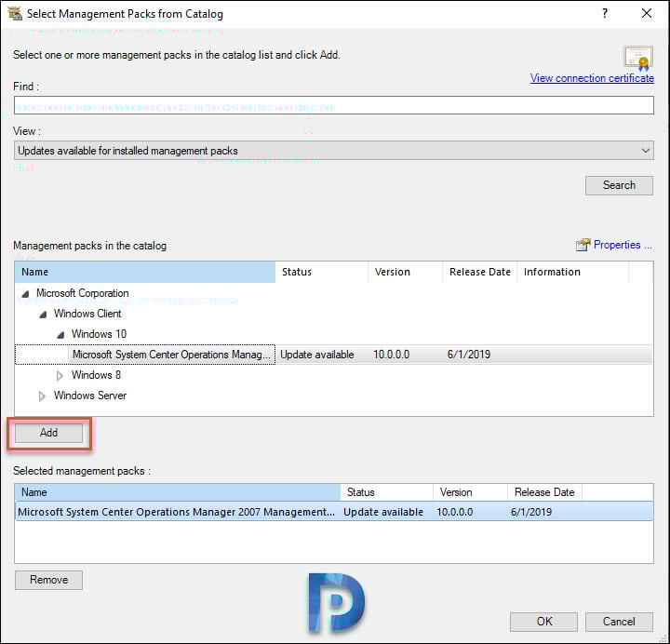Click catalog row's Update available status
Viewport: 670px width, 644px height.
(x=317, y=355)
